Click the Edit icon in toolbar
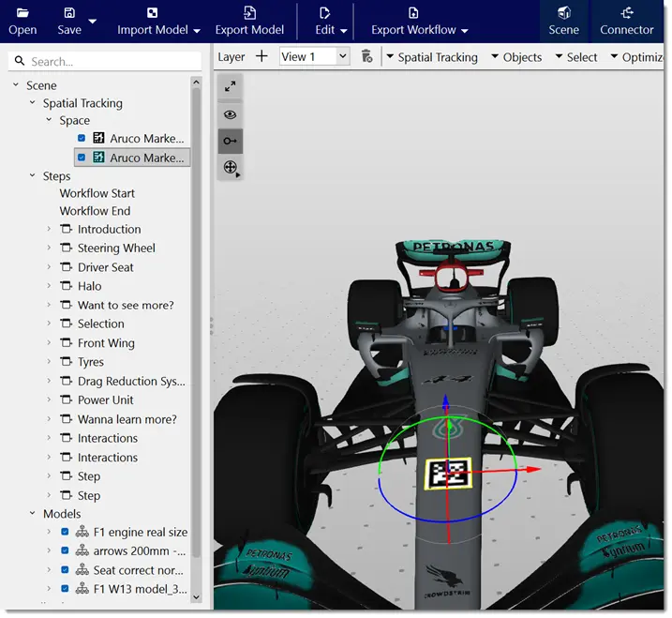 pos(324,13)
